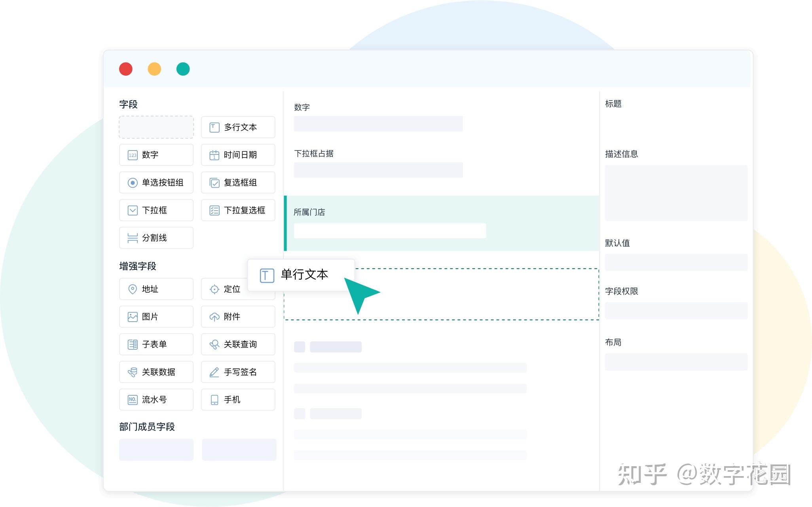The height and width of the screenshot is (507, 812).
Task: Select the 地址 enhanced field icon
Action: coord(131,289)
